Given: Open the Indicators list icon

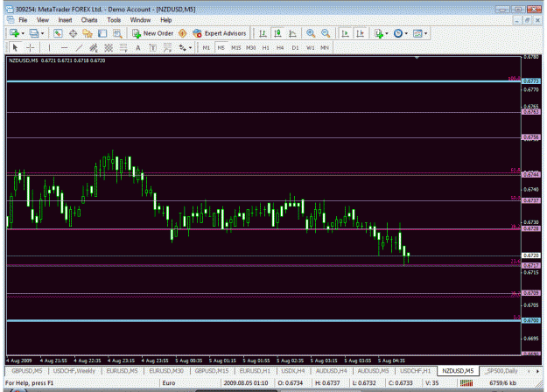Looking at the screenshot, I should click(x=378, y=33).
